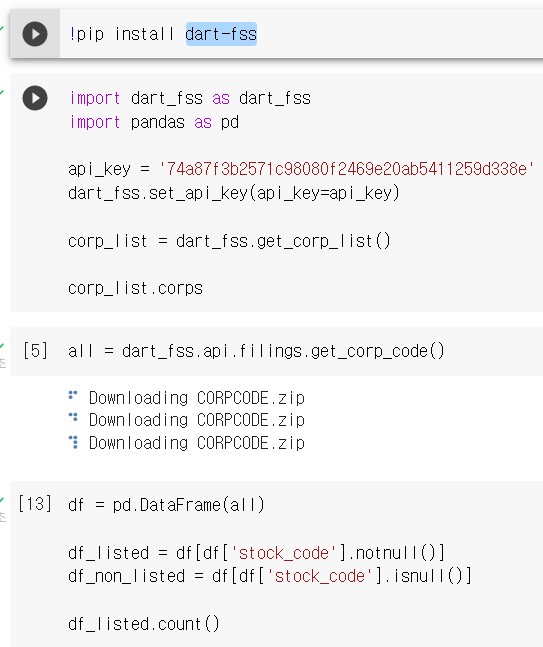Click the 'import pandas as pd' line
The image size is (543, 647).
(154, 123)
